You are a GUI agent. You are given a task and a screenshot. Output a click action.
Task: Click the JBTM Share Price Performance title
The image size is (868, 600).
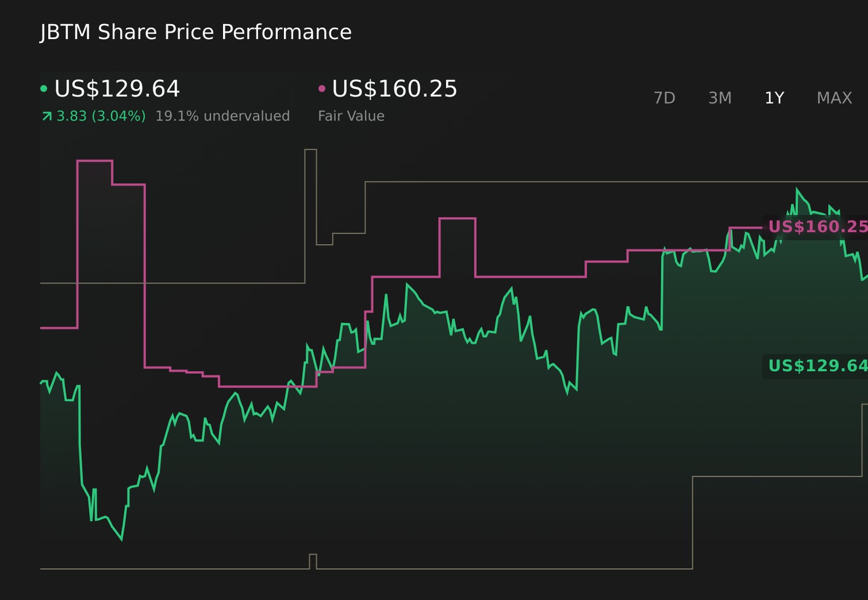click(x=196, y=32)
